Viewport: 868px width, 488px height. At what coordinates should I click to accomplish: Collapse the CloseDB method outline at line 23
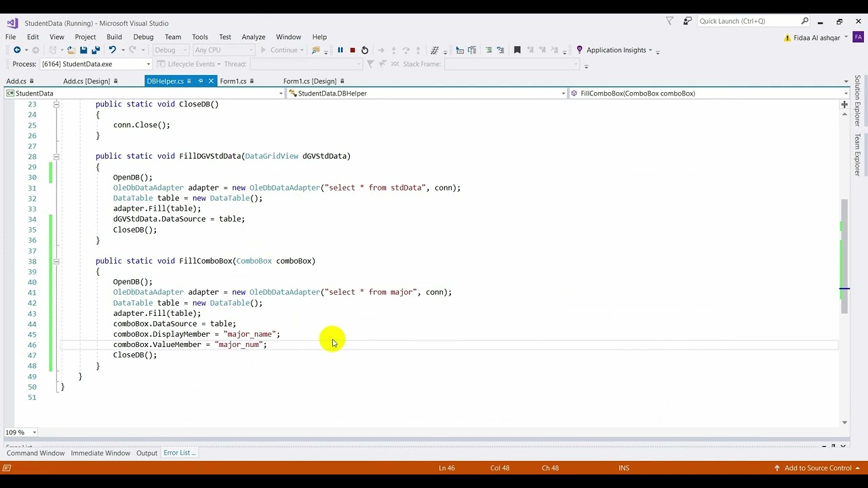coord(56,104)
